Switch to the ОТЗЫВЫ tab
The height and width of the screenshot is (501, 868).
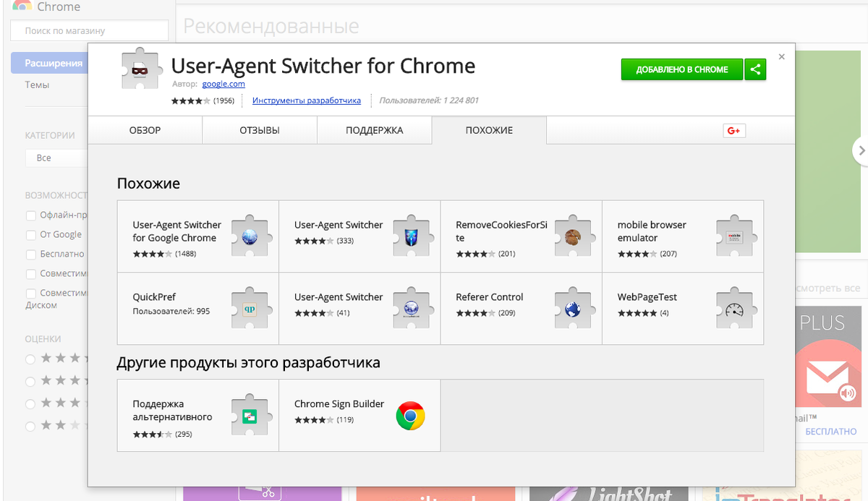(260, 130)
